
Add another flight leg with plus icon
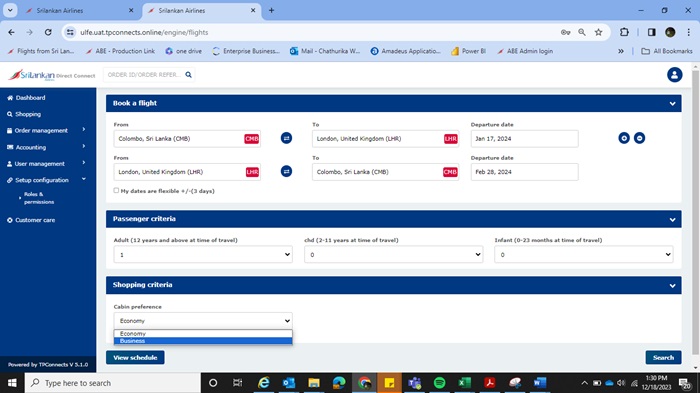(624, 138)
